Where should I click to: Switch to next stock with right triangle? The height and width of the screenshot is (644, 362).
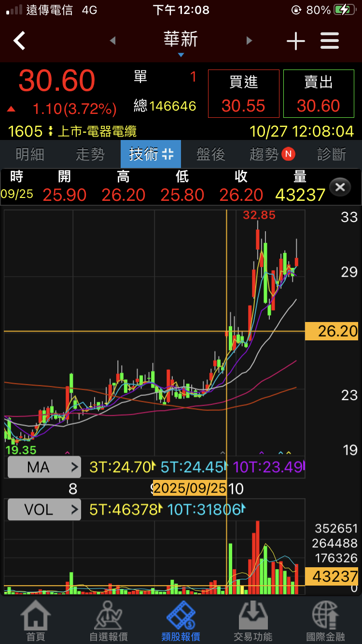click(x=249, y=41)
